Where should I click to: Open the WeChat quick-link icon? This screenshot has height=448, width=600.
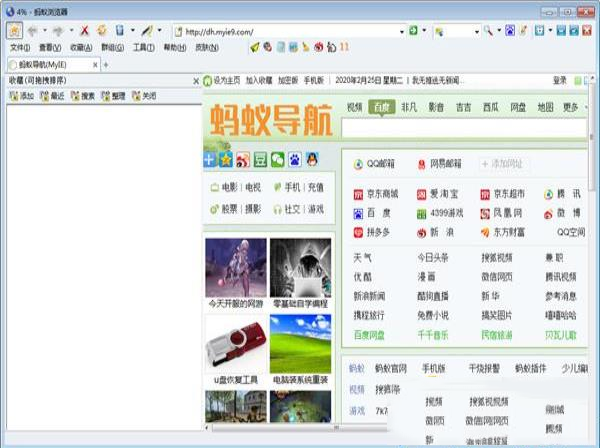pyautogui.click(x=277, y=160)
